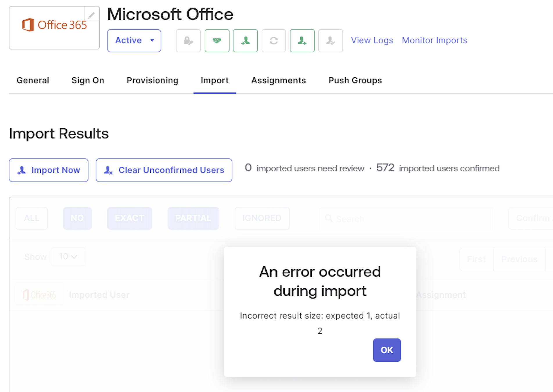The height and width of the screenshot is (392, 553).
Task: Open the Active status dropdown
Action: [134, 41]
